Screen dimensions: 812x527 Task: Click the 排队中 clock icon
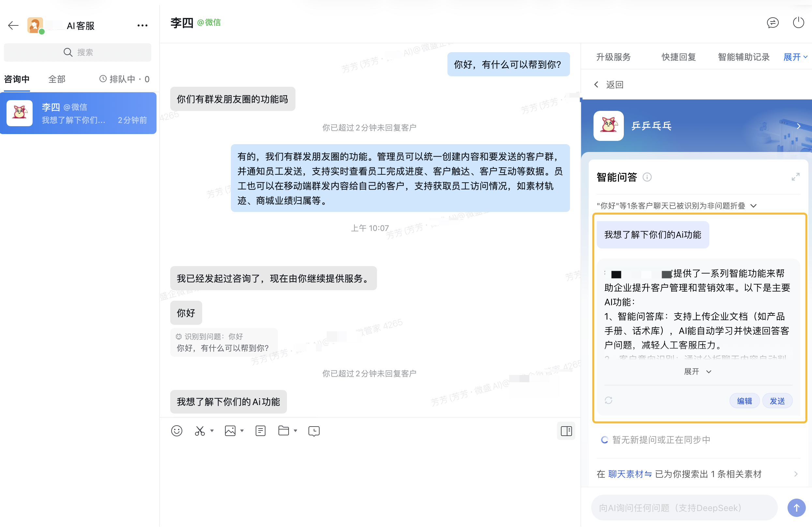(103, 79)
